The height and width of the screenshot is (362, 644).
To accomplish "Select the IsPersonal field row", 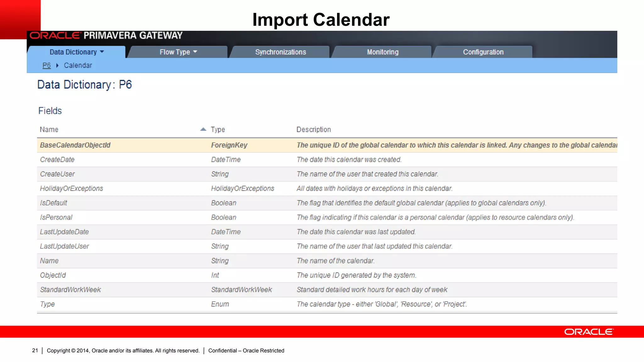I will pos(327,217).
